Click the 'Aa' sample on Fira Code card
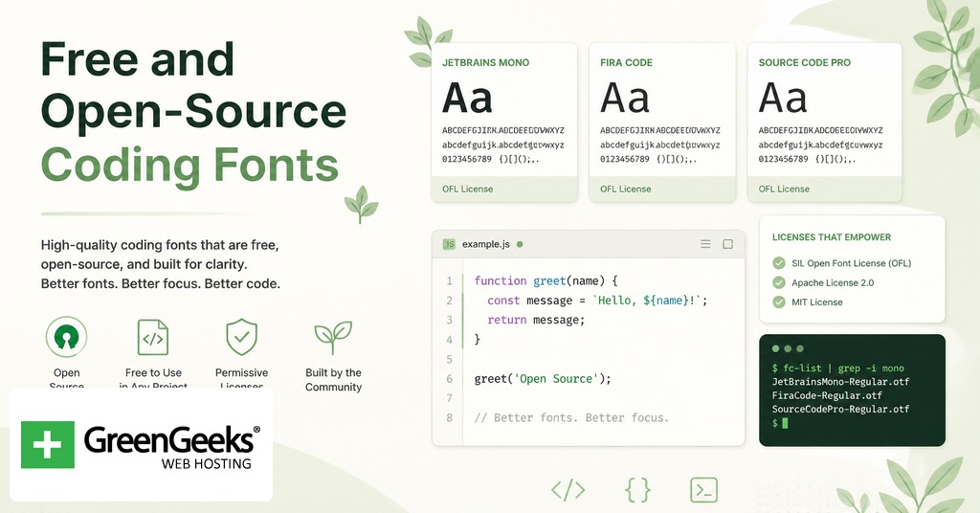The width and height of the screenshot is (980, 513). coord(625,98)
